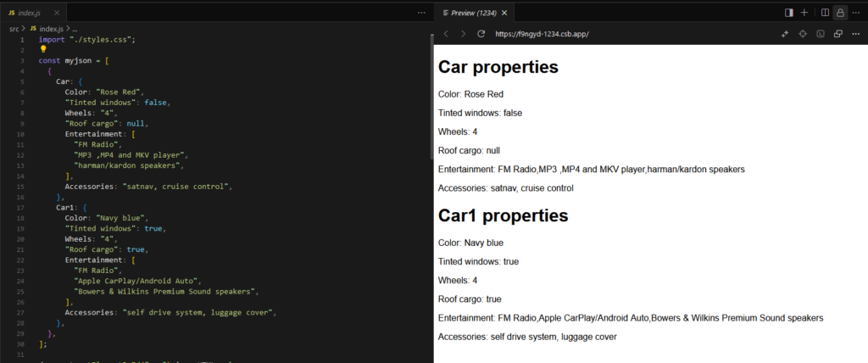Click 'Roof cargo: true' in preview
868x363 pixels.
pyautogui.click(x=470, y=299)
